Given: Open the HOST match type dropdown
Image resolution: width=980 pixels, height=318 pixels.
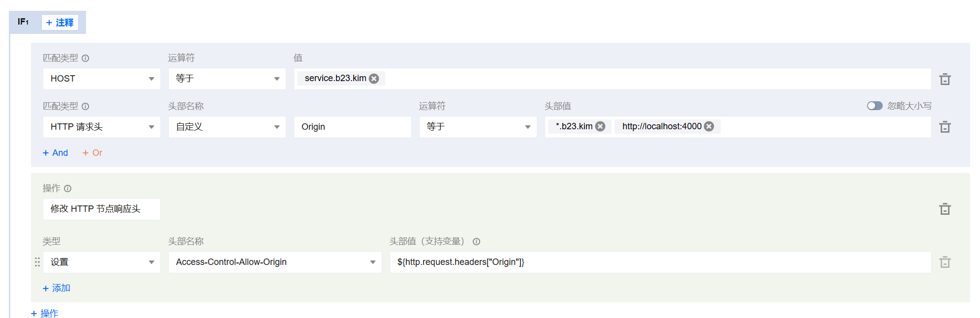Looking at the screenshot, I should tap(101, 79).
